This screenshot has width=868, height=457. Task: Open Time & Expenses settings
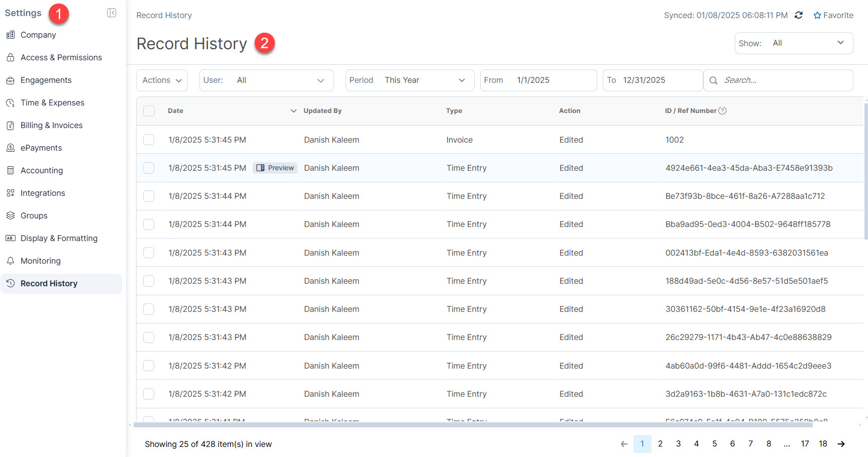[x=53, y=102]
